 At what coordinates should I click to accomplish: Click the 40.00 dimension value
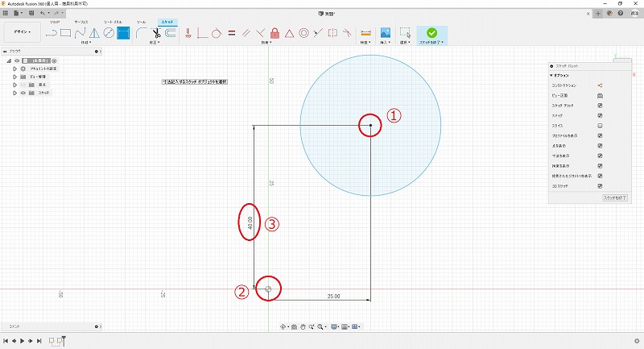tap(250, 222)
